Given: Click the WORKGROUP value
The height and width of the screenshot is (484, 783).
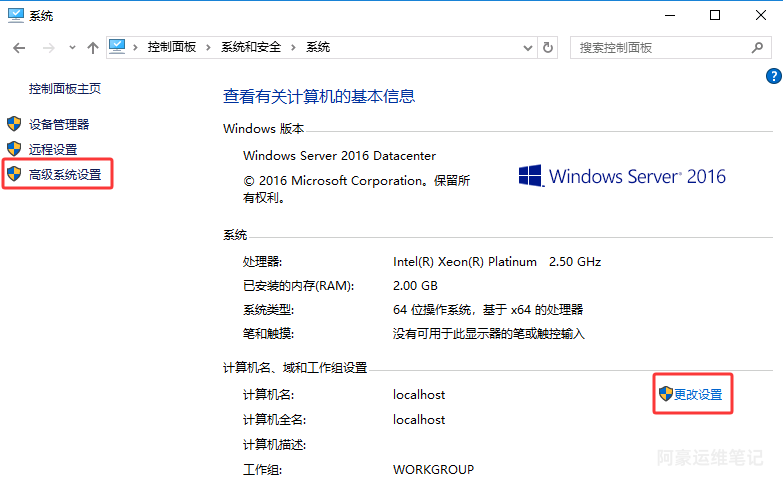Looking at the screenshot, I should point(433,470).
